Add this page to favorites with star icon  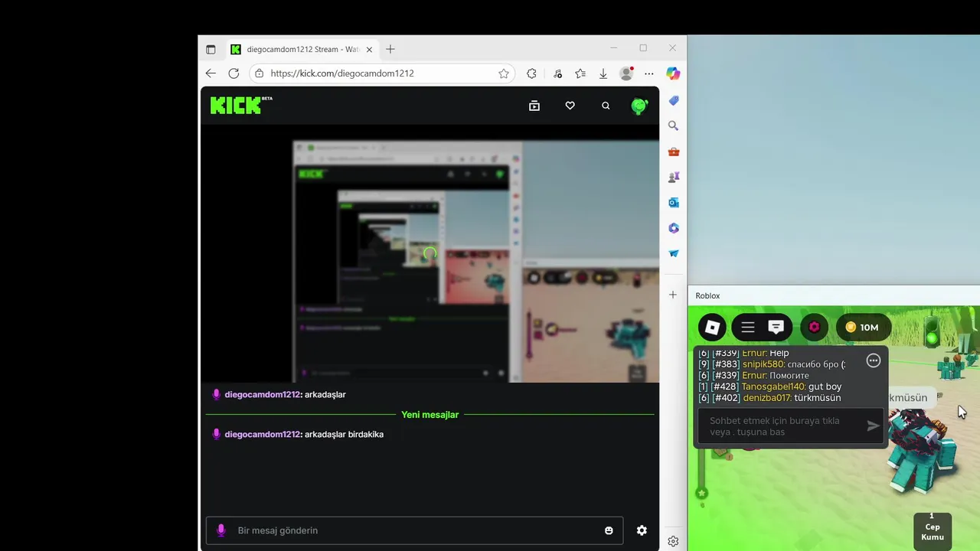click(x=504, y=73)
